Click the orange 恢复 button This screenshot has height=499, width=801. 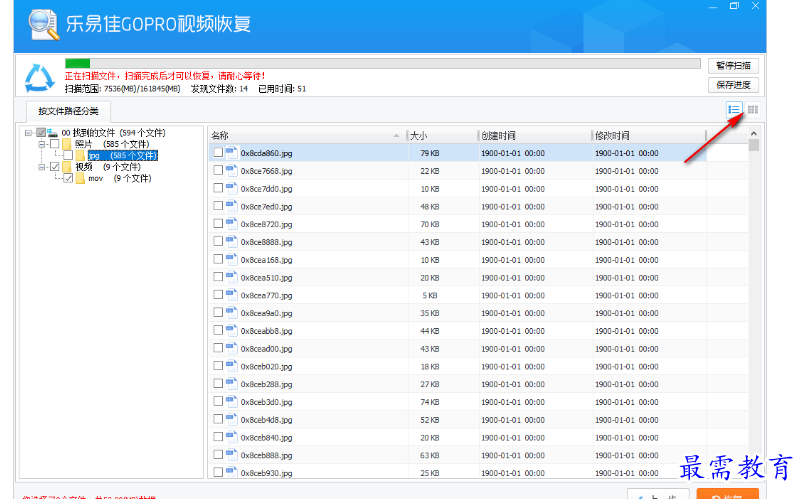[727, 495]
